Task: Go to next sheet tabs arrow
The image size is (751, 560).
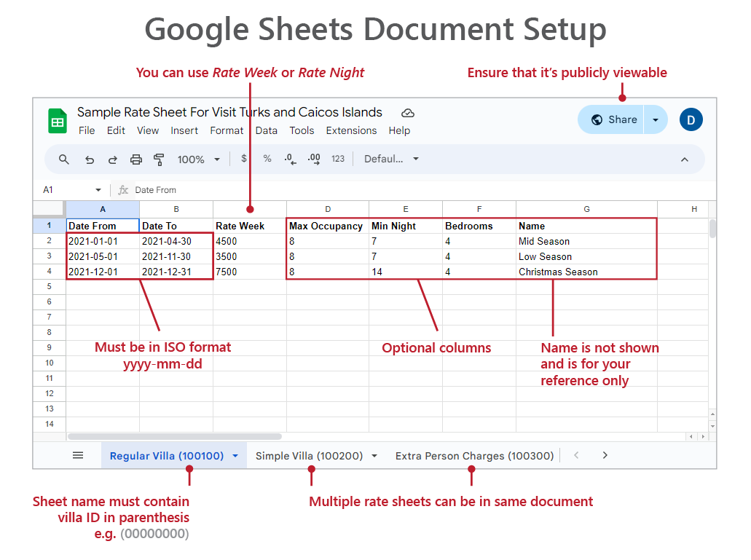Action: [605, 455]
